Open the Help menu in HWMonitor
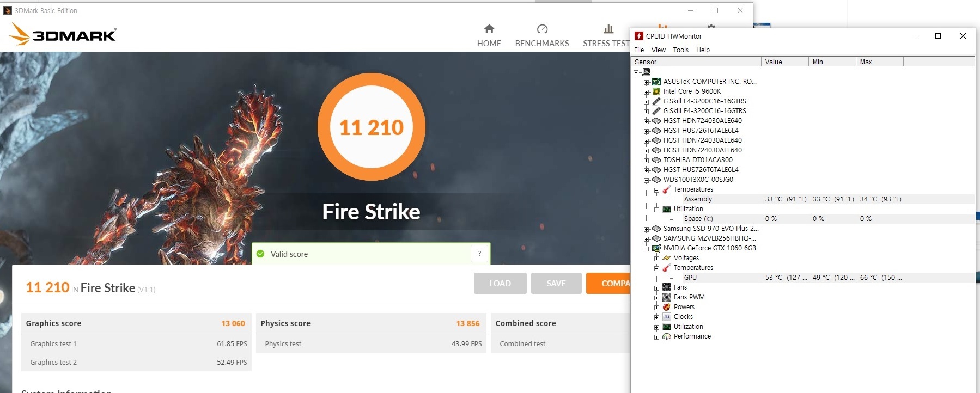The image size is (980, 393). [x=703, y=50]
